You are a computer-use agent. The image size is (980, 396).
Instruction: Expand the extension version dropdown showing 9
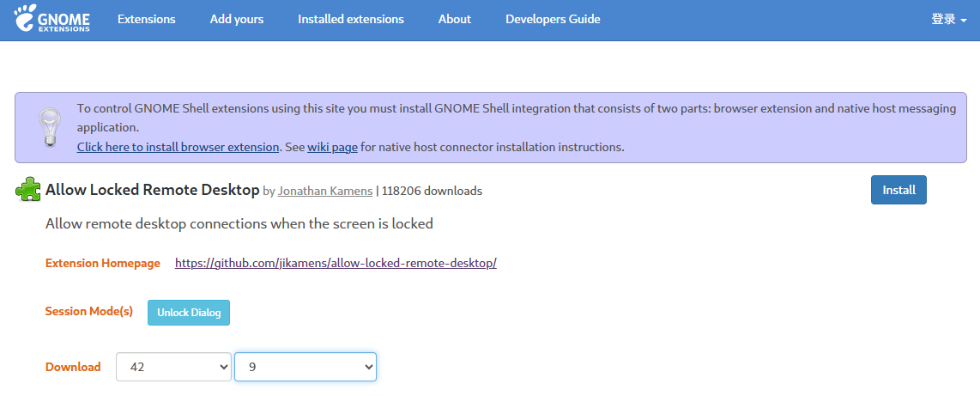coord(305,367)
